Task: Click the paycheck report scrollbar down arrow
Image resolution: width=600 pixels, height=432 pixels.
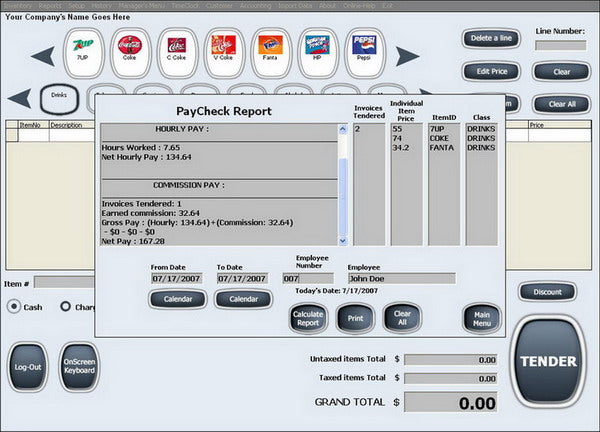Action: tap(342, 241)
